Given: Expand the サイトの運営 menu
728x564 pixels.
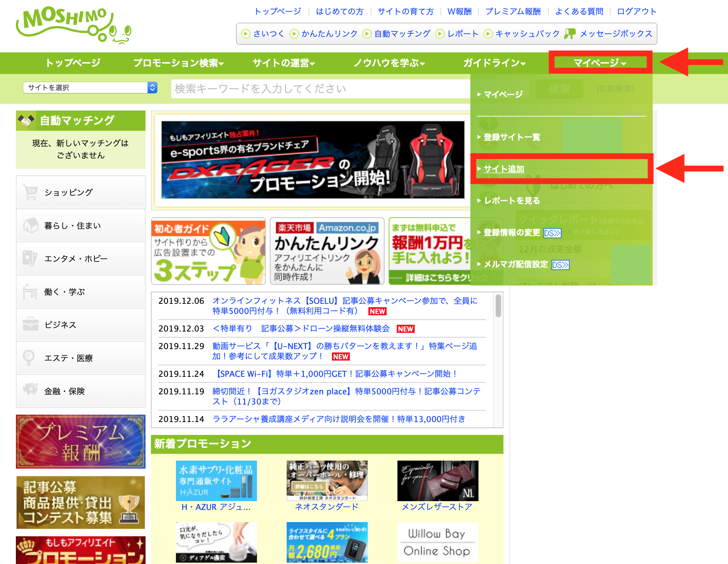Looking at the screenshot, I should pos(284,63).
